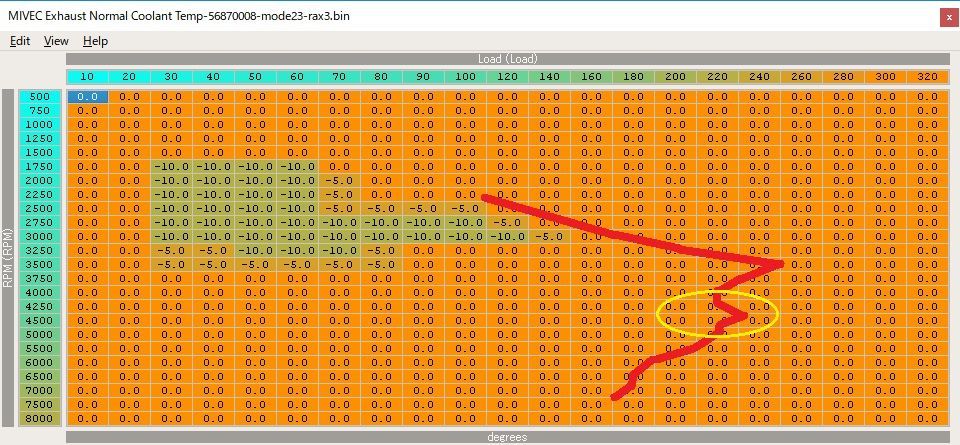Viewport: 960px width, 445px height.
Task: Select the -10.0 cell at 2750 RPM, load 100
Action: click(465, 223)
